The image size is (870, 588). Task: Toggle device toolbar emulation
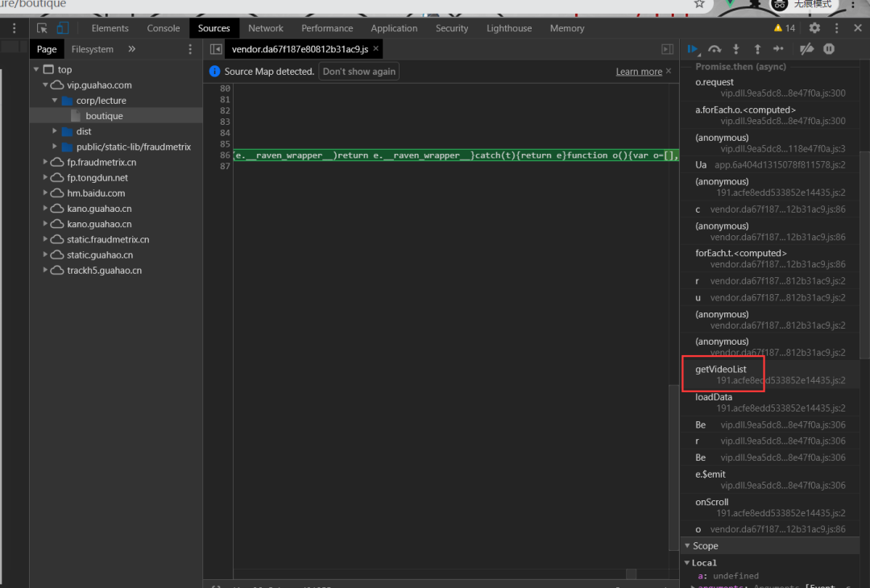click(x=63, y=28)
